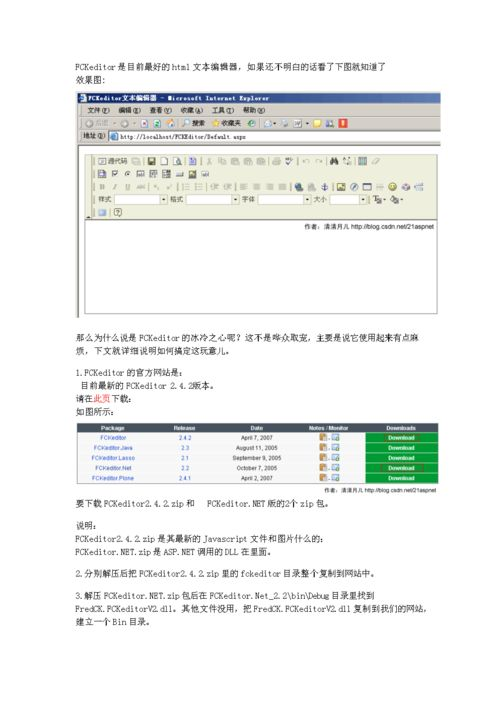Viewport: 500px width, 707px height.
Task: Open the Background Color picker dropdown
Action: [396, 199]
